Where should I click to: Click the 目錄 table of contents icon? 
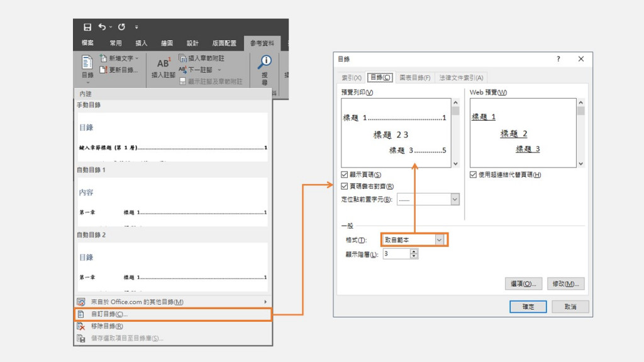(87, 62)
